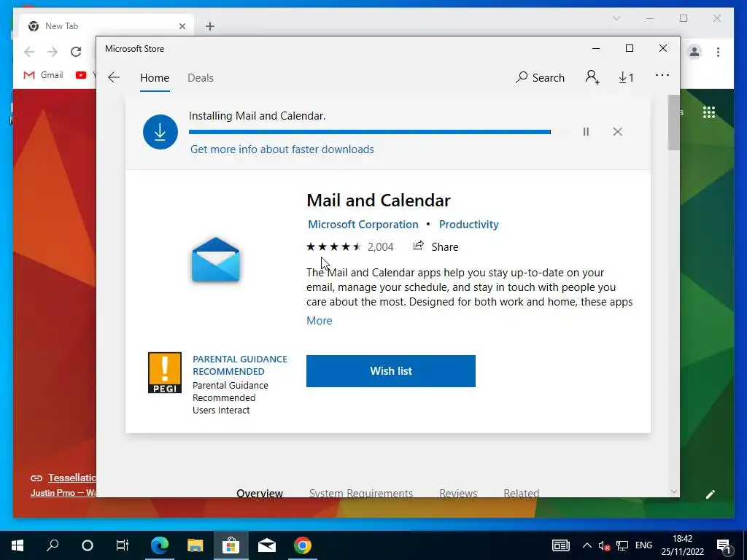Open Windows taskbar search
747x560 pixels.
53,545
